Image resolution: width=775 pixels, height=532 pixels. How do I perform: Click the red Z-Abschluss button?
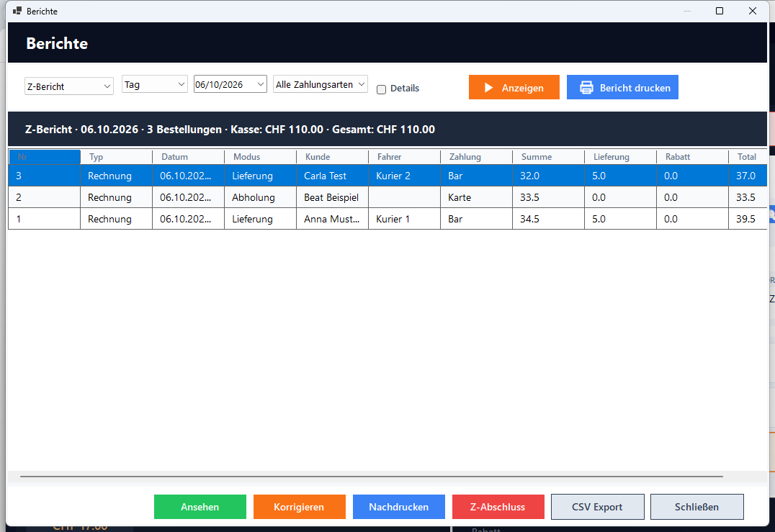(x=498, y=507)
